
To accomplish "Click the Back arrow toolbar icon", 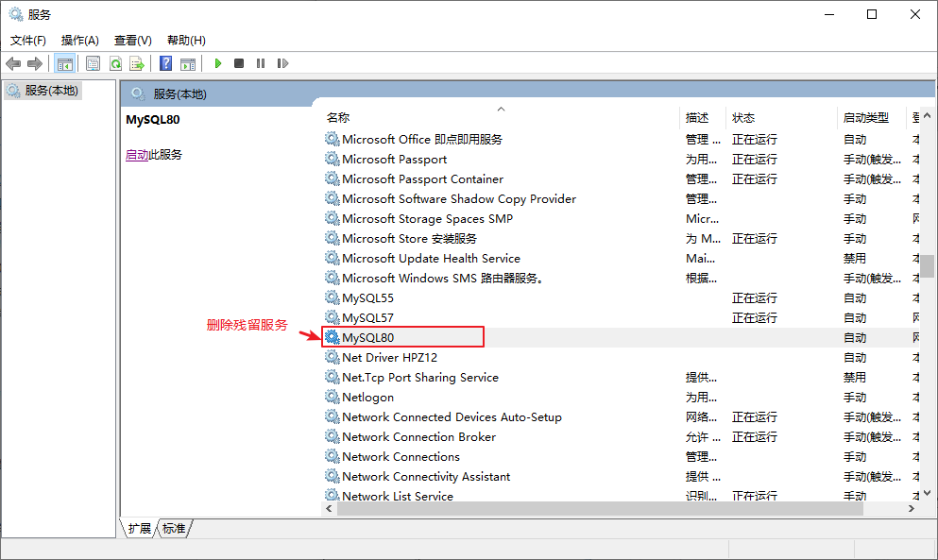I will (x=13, y=63).
